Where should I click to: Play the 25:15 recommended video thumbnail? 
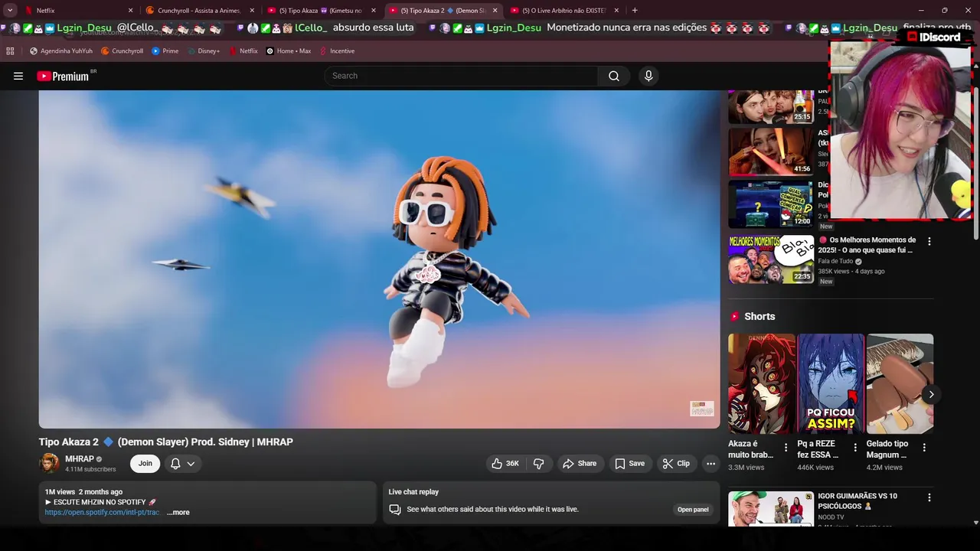point(770,106)
